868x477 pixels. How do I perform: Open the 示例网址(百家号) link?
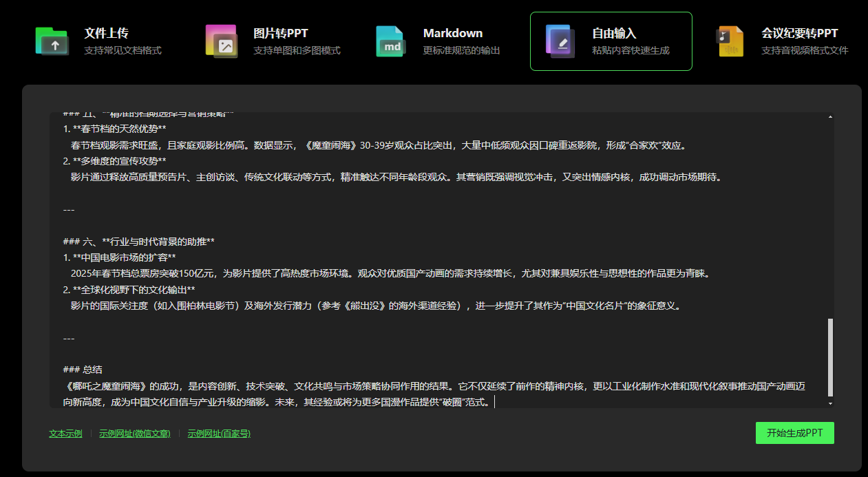click(219, 434)
